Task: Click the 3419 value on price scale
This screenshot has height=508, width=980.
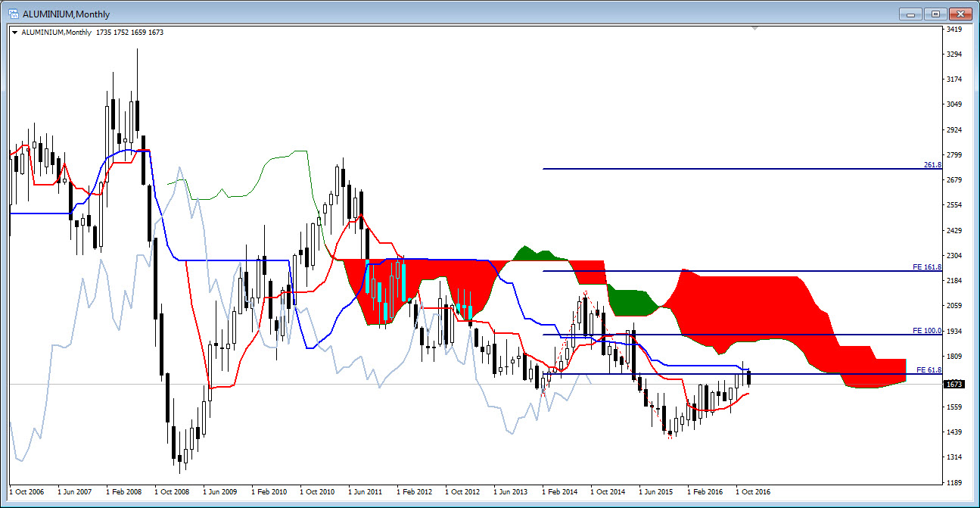Action: 954,30
